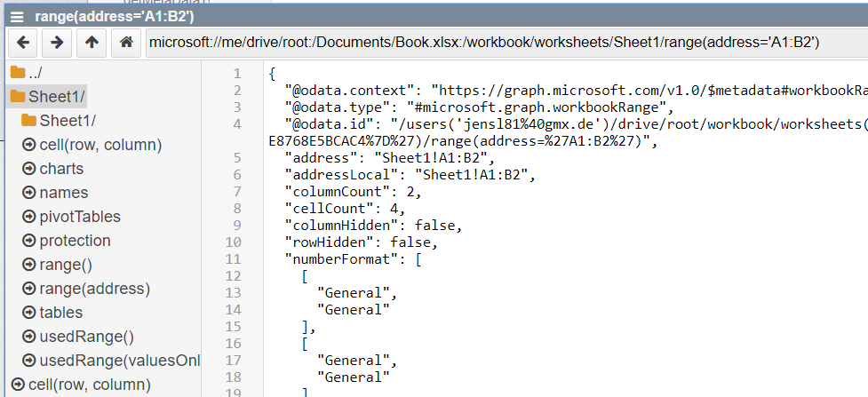Click the home icon button
Screen dimensions: 868x397
pos(126,42)
